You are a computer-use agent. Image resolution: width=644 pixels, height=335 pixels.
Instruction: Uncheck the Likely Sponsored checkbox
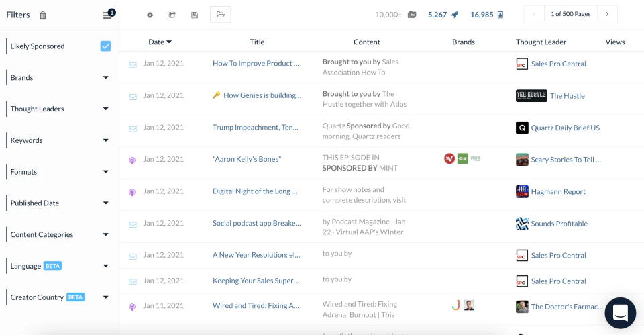pos(105,46)
